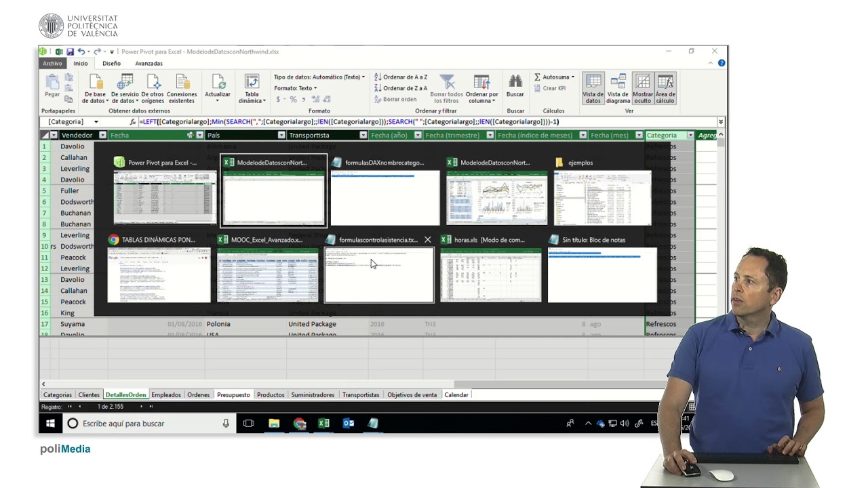Open País column filter arrow
The width and height of the screenshot is (868, 488).
[281, 136]
